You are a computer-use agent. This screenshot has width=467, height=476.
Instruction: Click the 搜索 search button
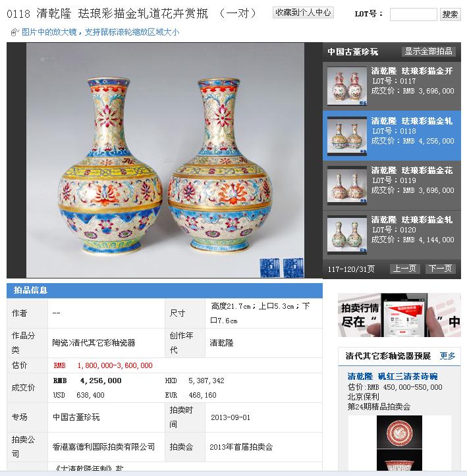coord(450,14)
